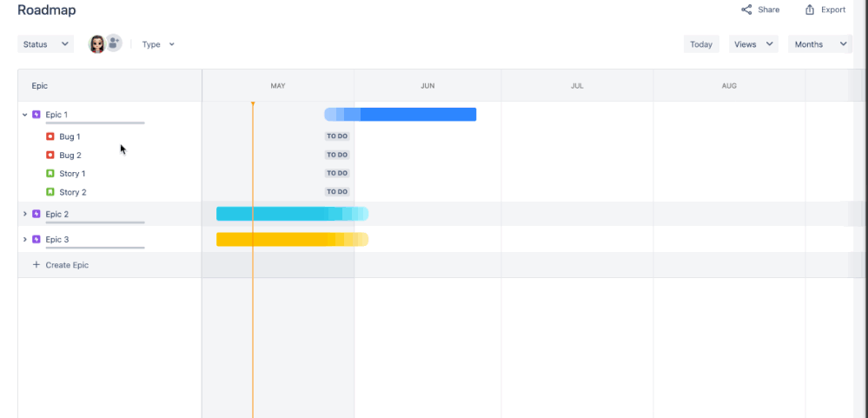Click the yellow Epic 3 timeline bar
Viewport: 868px width, 418px height.
[x=292, y=239]
